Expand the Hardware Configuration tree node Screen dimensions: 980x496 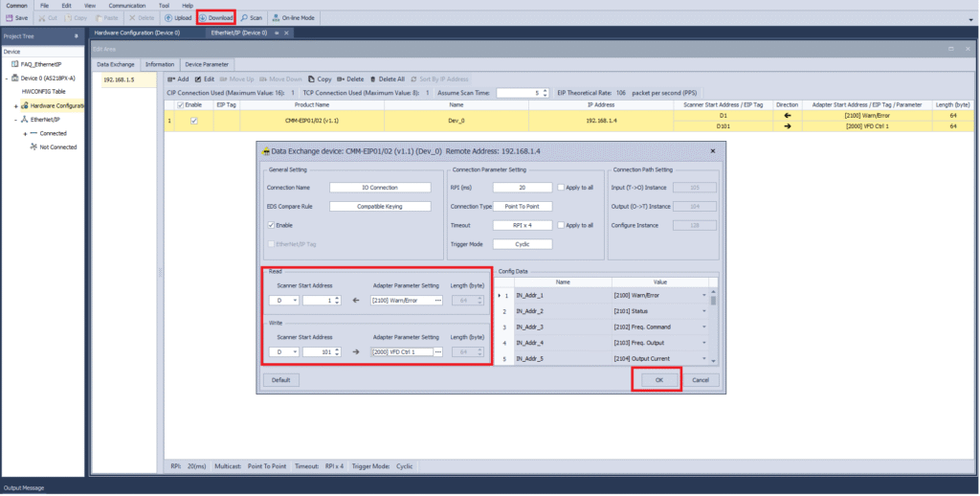point(16,105)
